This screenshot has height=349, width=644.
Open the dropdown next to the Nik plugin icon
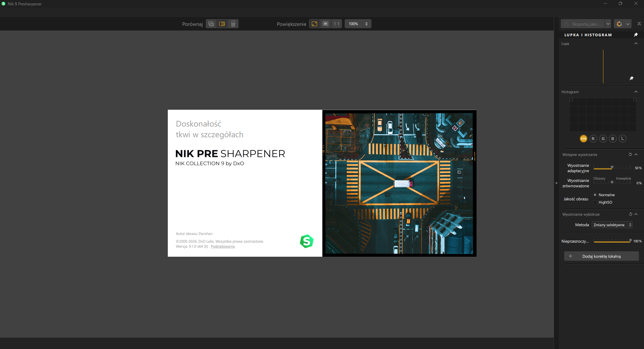click(628, 24)
